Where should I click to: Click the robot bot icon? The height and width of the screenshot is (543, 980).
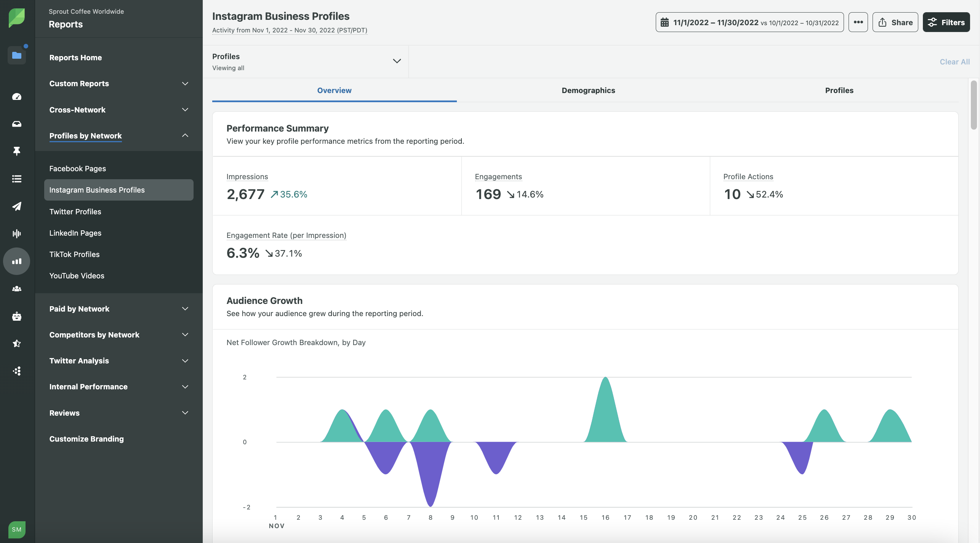(17, 316)
